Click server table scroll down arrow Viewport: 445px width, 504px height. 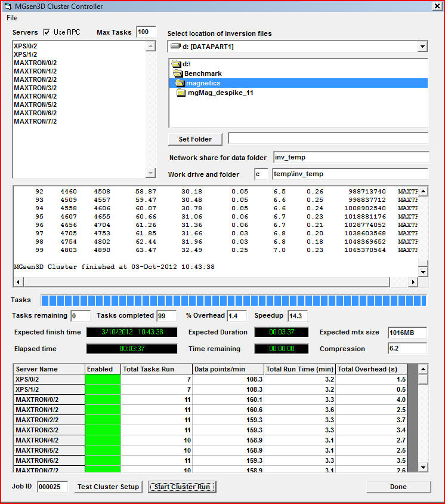pyautogui.click(x=423, y=468)
